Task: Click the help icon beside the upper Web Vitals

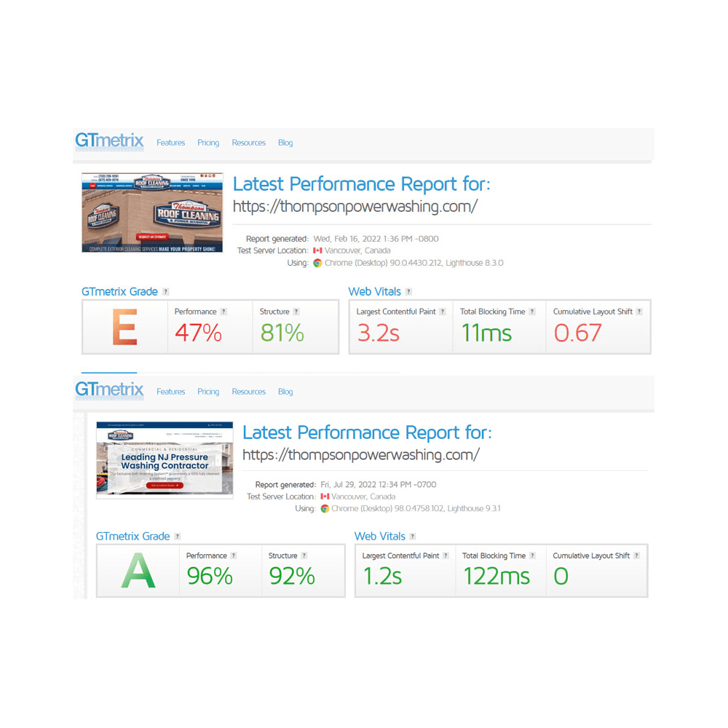Action: click(408, 292)
